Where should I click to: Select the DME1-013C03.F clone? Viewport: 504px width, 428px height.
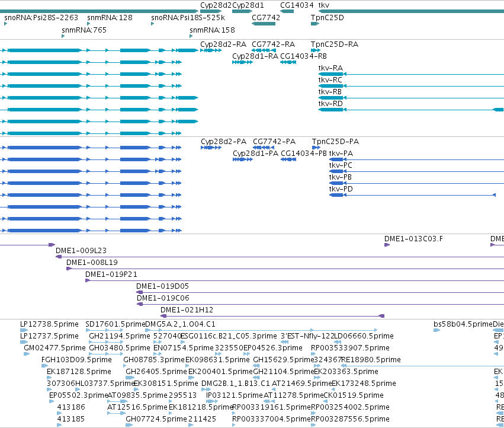(413, 239)
